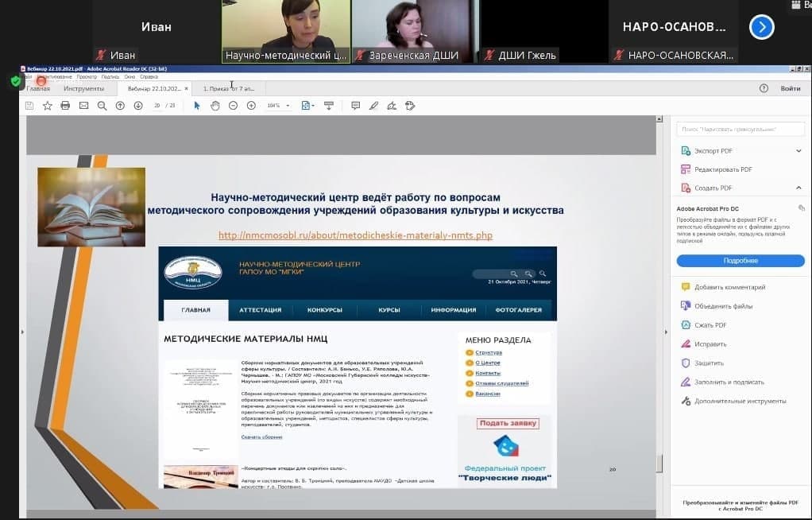
Task: Collapse the right tools pane arrow
Action: (x=666, y=332)
